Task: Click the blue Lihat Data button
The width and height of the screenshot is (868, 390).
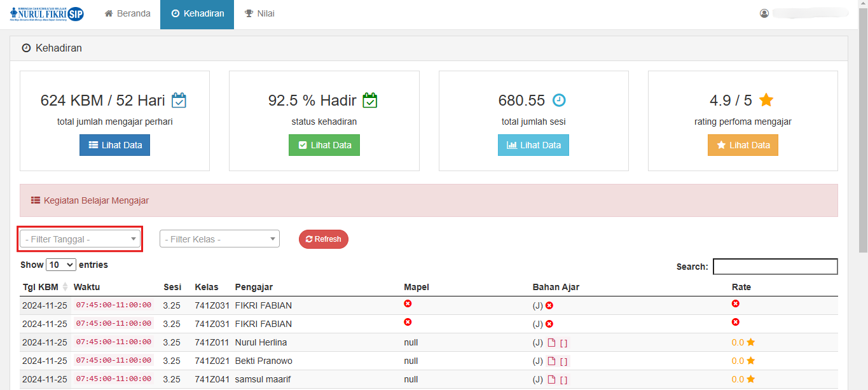Action: click(114, 145)
